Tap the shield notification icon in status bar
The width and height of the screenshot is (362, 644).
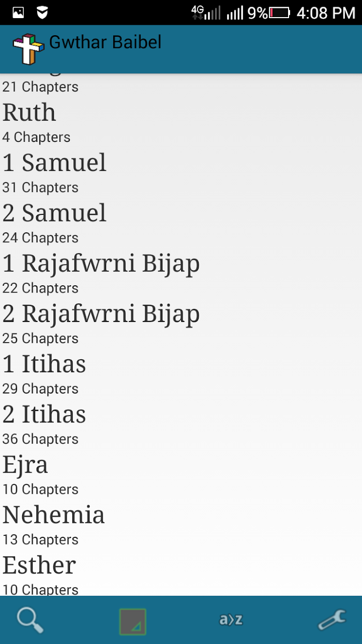click(x=42, y=13)
